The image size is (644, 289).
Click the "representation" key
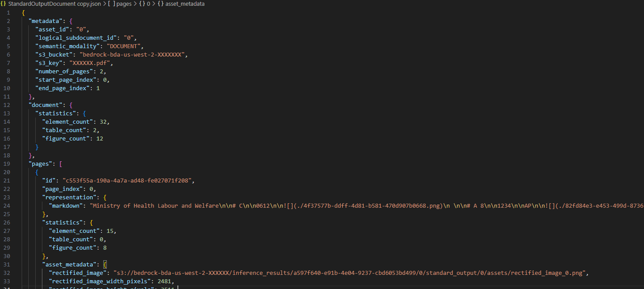69,197
